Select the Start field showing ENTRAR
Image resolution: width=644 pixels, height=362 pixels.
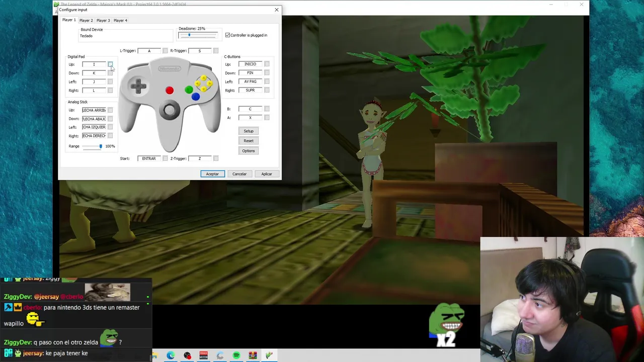(x=149, y=158)
